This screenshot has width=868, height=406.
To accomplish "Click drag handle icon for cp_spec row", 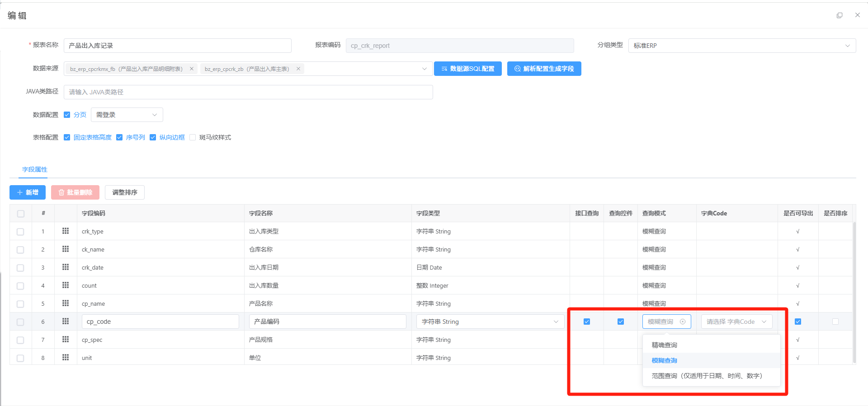I will click(x=66, y=340).
